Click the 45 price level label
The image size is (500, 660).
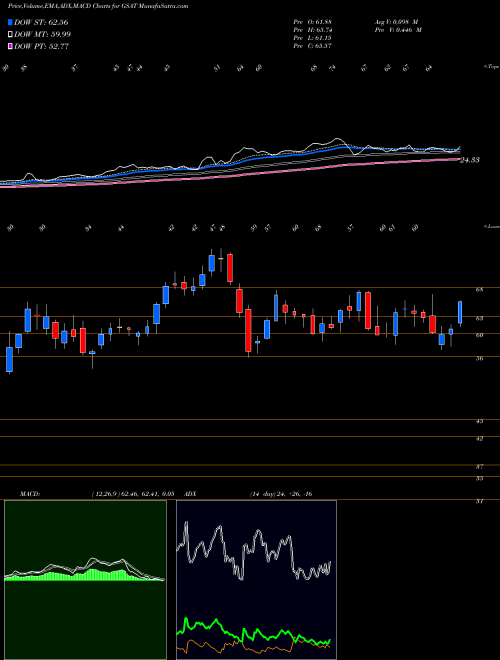click(480, 421)
